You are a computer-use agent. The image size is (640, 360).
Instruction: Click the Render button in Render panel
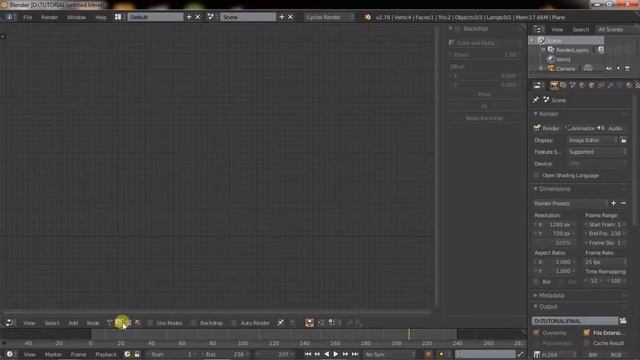coord(547,128)
